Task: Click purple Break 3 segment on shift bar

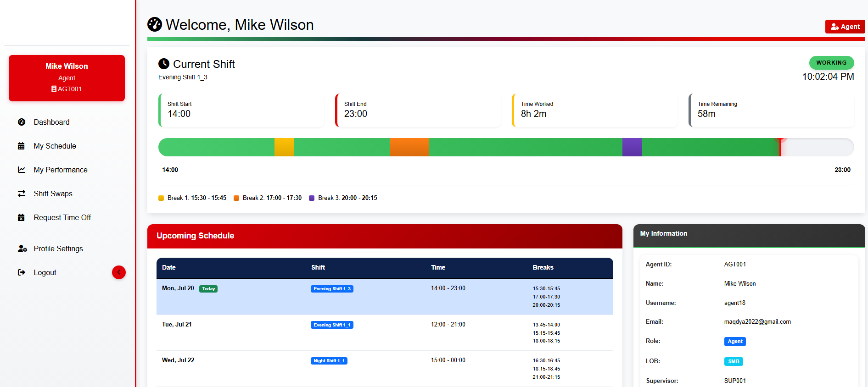Action: pyautogui.click(x=632, y=147)
